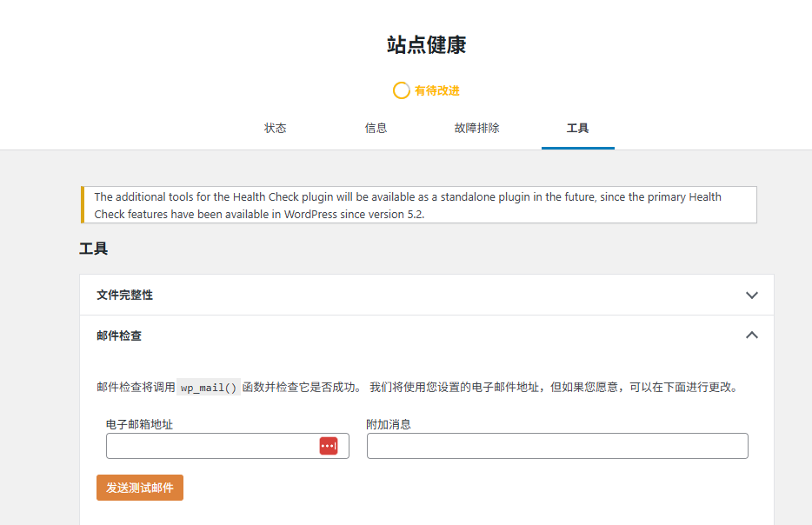Expand the 文件完整性 section with its chevron
812x525 pixels.
752,295
